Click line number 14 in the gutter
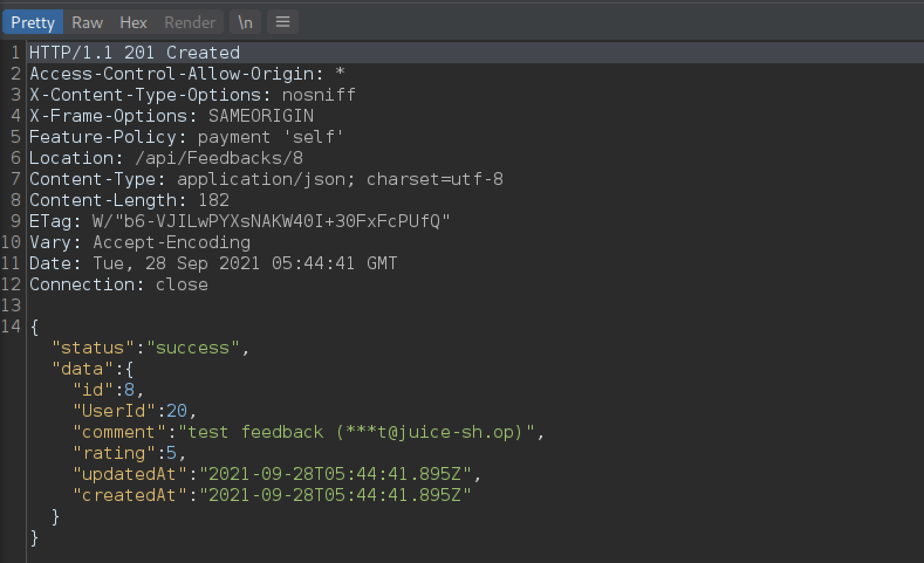Screen dimensions: 924x563 pyautogui.click(x=11, y=327)
